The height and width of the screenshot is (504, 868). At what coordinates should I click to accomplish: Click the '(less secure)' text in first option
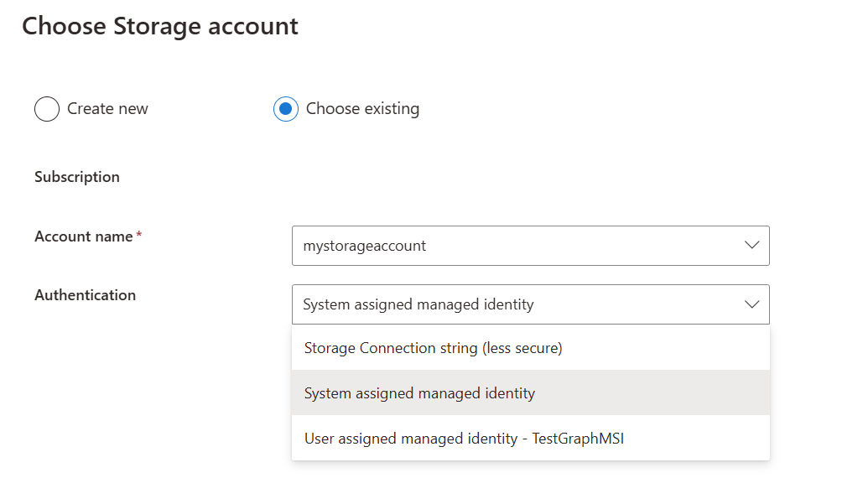tap(522, 348)
